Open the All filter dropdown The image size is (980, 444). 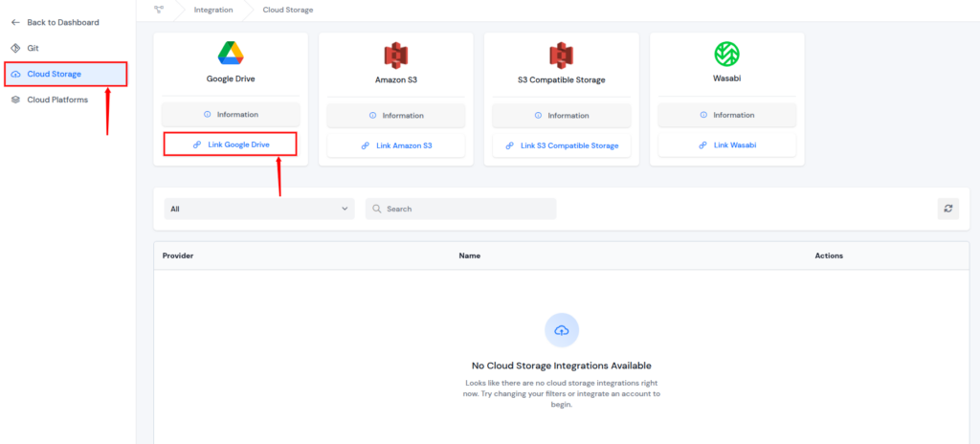coord(259,209)
